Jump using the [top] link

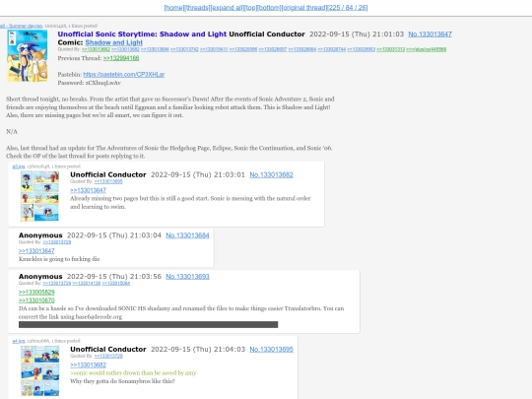click(x=251, y=8)
